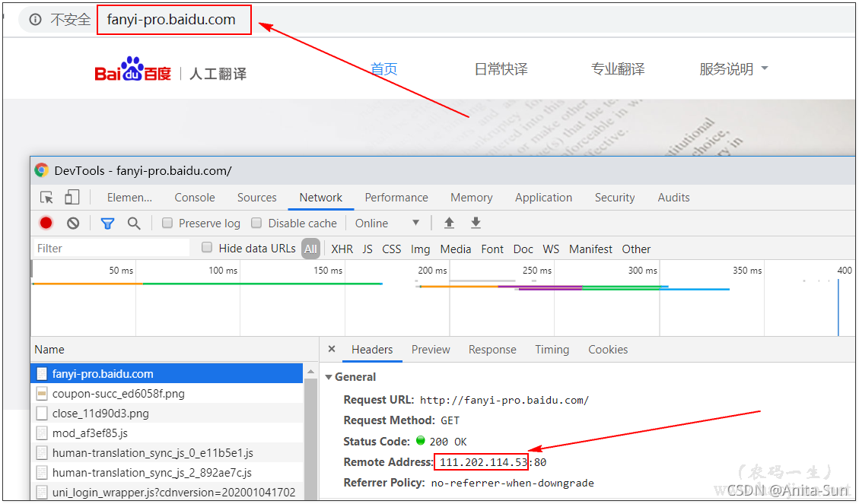Select the uni_login_wrapper.js request row
The image size is (859, 504).
click(167, 492)
